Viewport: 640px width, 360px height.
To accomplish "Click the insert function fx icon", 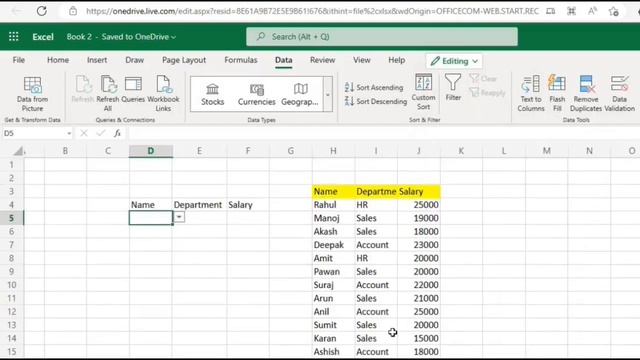I will click(x=118, y=133).
